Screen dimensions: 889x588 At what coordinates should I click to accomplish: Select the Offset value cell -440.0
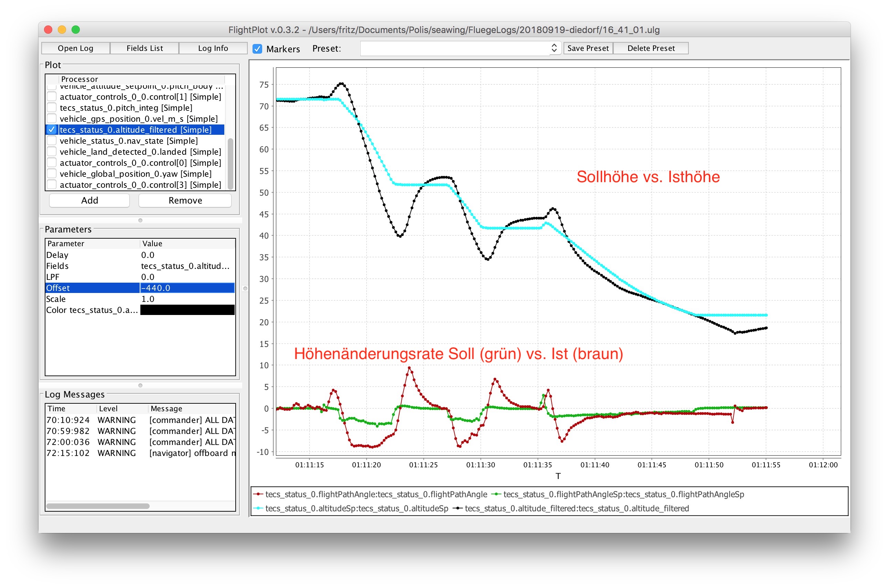pos(187,288)
